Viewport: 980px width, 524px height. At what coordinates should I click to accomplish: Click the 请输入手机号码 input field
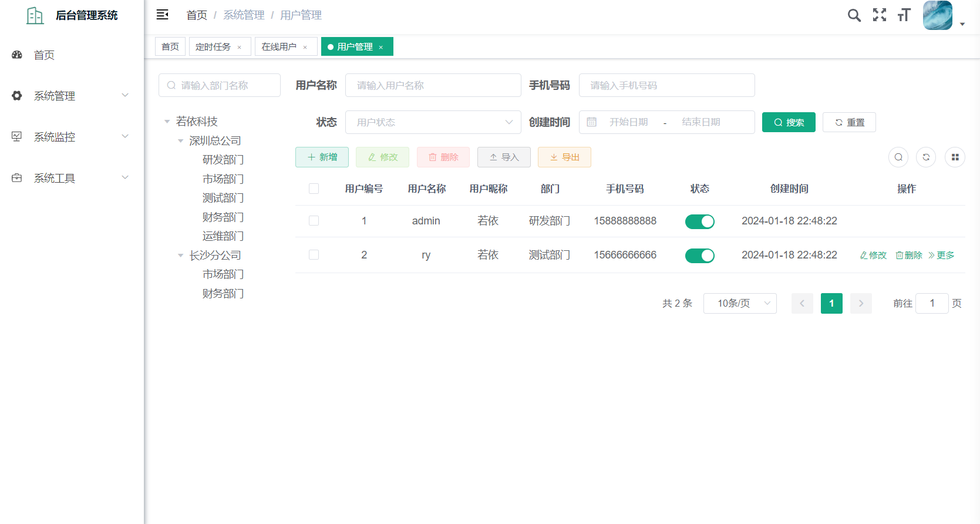click(x=666, y=85)
